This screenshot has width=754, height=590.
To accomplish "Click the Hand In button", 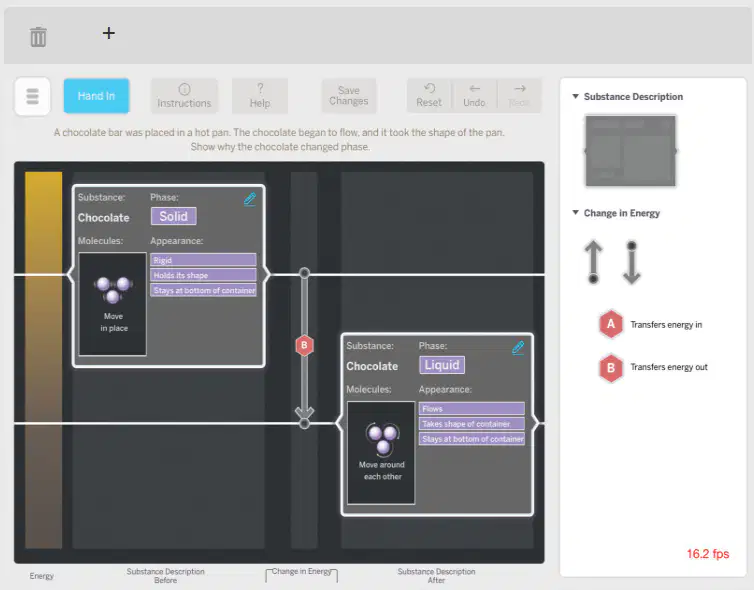I will (96, 96).
